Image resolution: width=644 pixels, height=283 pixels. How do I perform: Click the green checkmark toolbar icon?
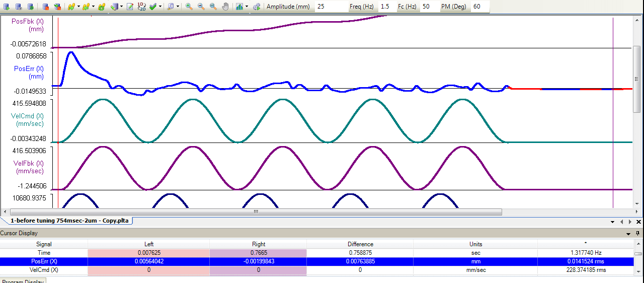coord(153,7)
